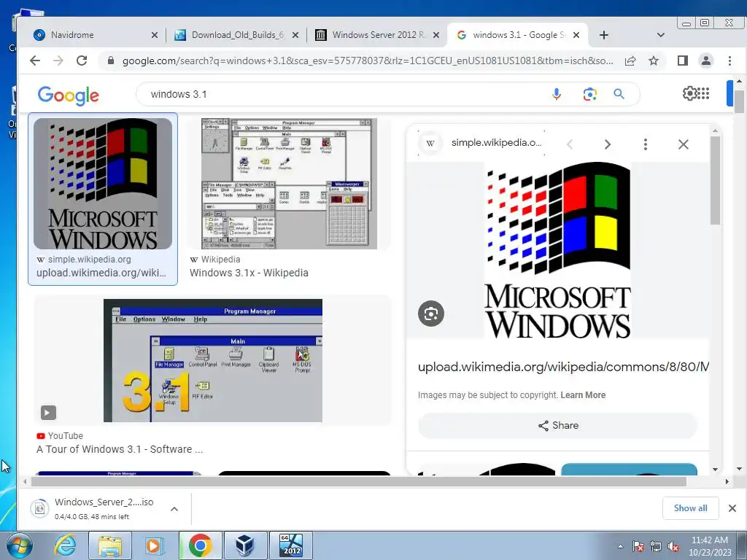Image resolution: width=747 pixels, height=560 pixels.
Task: Open the Google apps grid
Action: pyautogui.click(x=704, y=93)
